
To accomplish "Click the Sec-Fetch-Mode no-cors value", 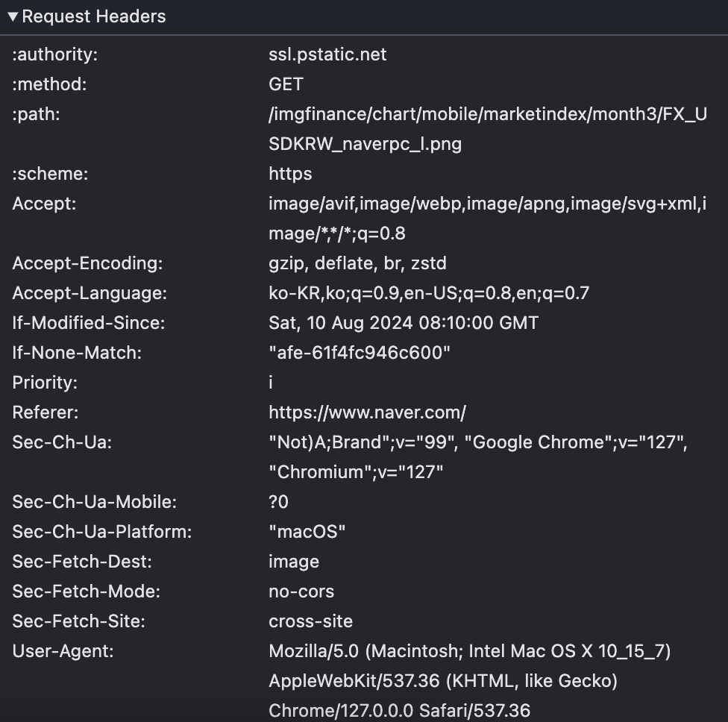I will 301,591.
